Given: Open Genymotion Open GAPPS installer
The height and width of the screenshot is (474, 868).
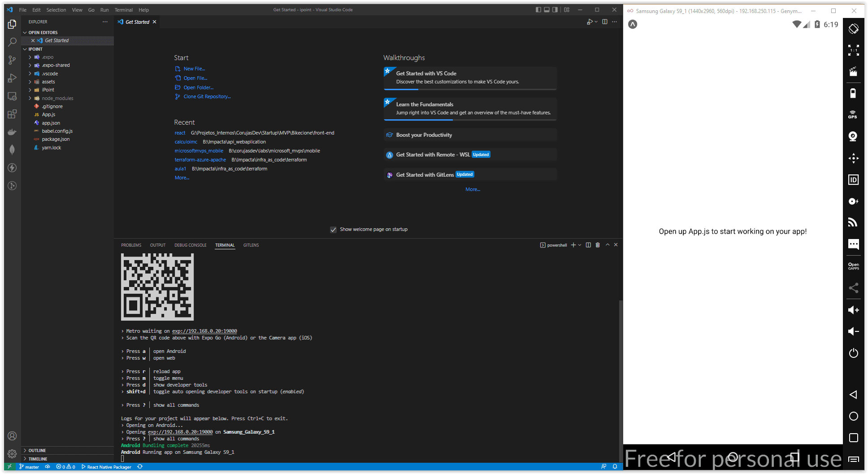Looking at the screenshot, I should coord(853,266).
